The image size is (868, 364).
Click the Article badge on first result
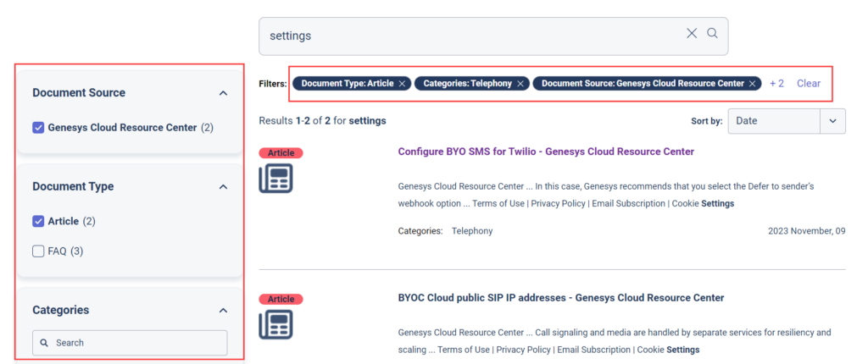pos(281,153)
